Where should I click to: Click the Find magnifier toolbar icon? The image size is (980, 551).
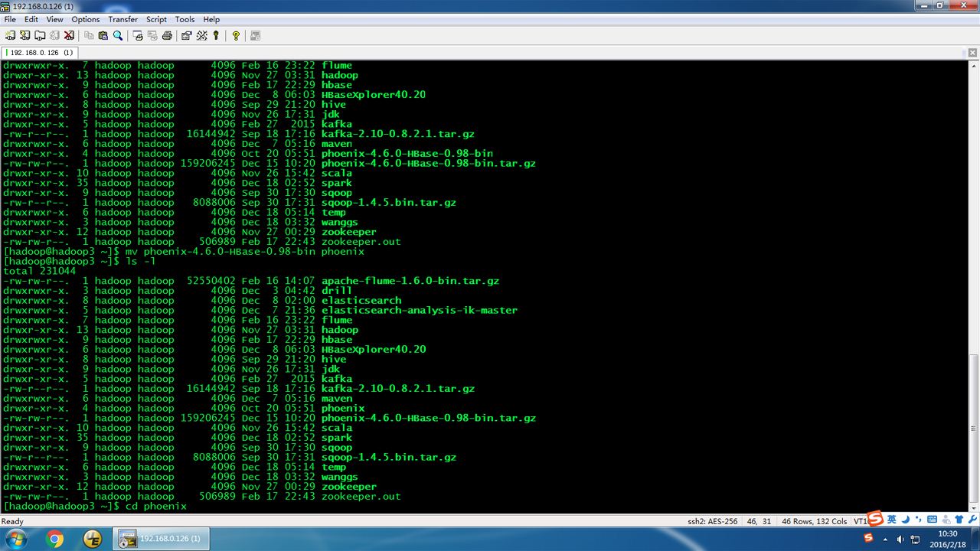pos(118,35)
